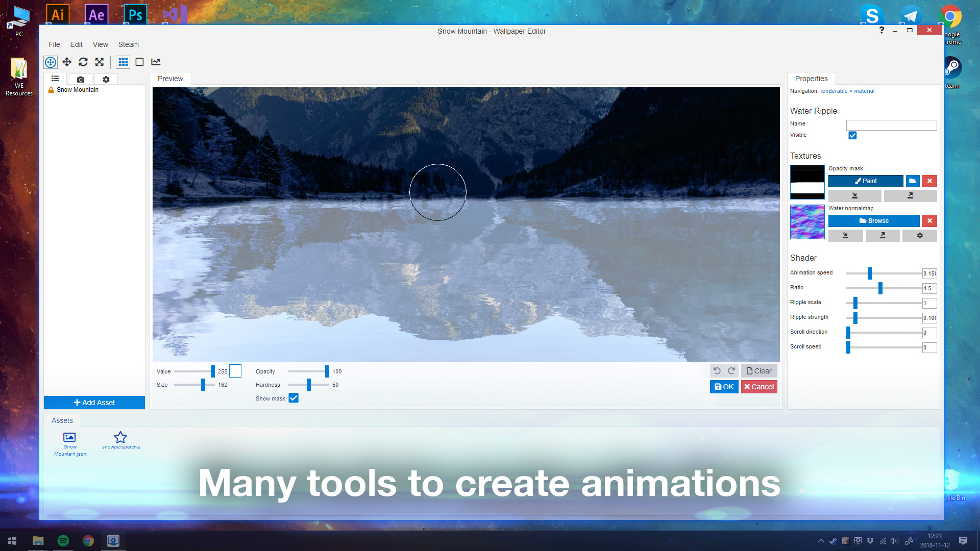The image size is (980, 551).
Task: Expand Assets panel section
Action: [63, 420]
